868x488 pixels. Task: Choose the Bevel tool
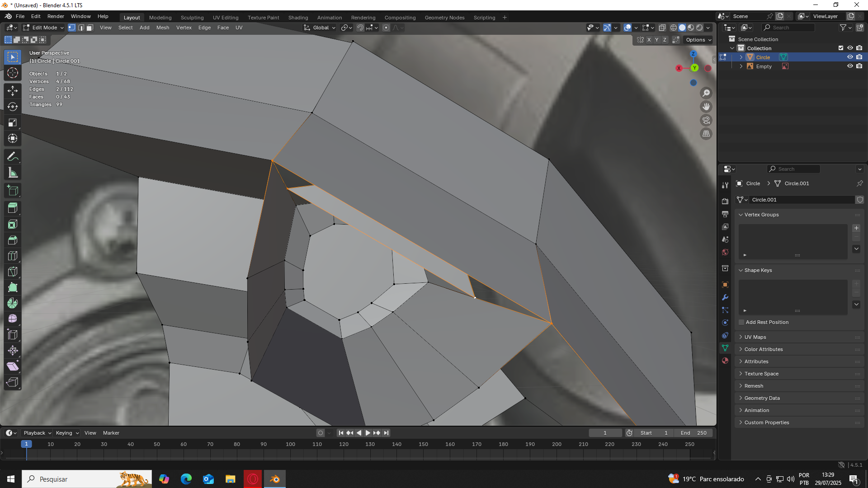[x=13, y=240]
